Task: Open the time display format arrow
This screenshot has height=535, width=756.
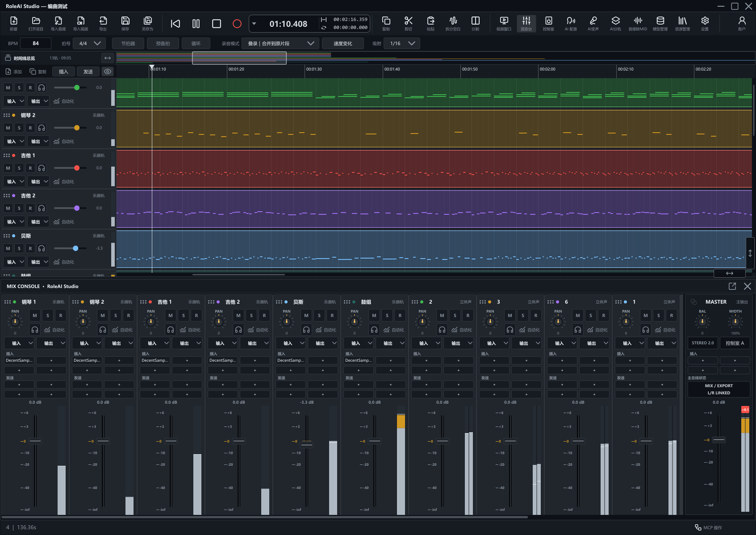Action: tap(254, 23)
